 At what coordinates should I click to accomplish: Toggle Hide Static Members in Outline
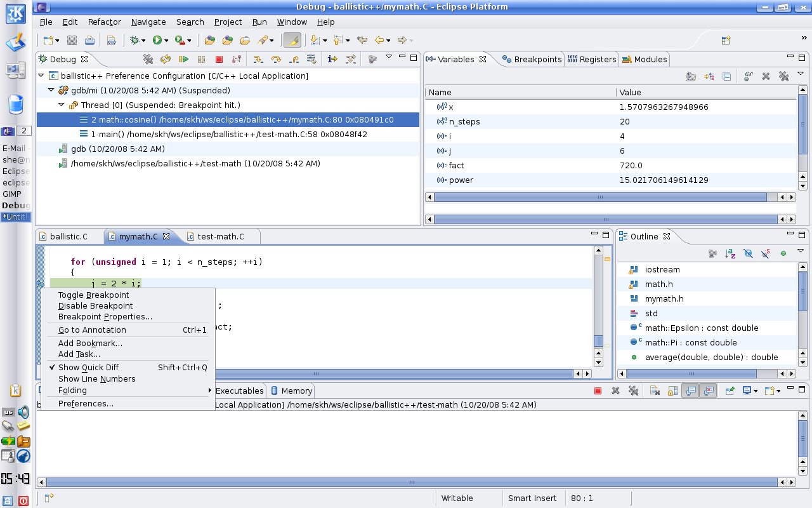(x=766, y=253)
